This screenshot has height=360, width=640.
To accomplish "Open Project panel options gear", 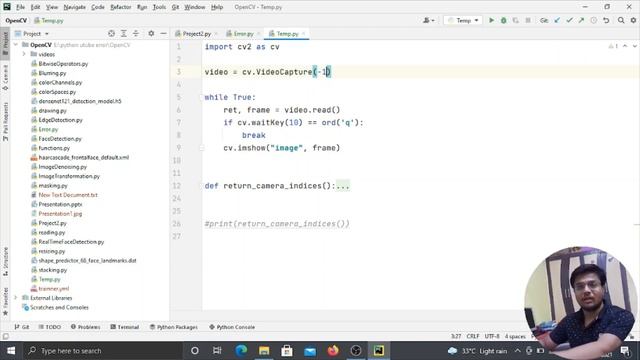I will tap(151, 33).
